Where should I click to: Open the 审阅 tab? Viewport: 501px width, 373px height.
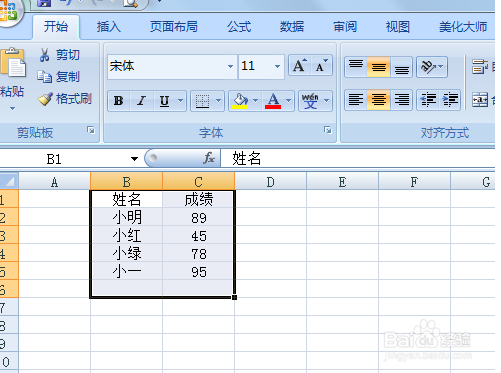point(345,27)
